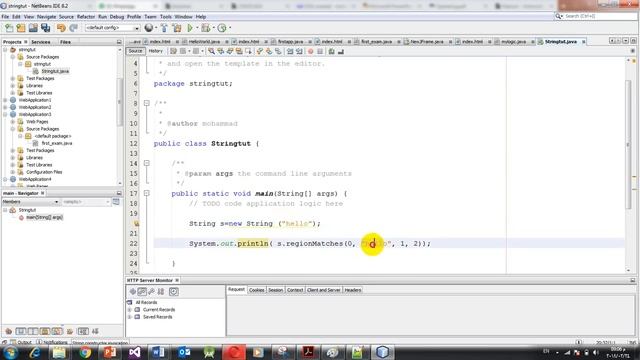The height and width of the screenshot is (360, 640).
Task: Click the Notifications button in the status bar
Action: (x=52, y=342)
